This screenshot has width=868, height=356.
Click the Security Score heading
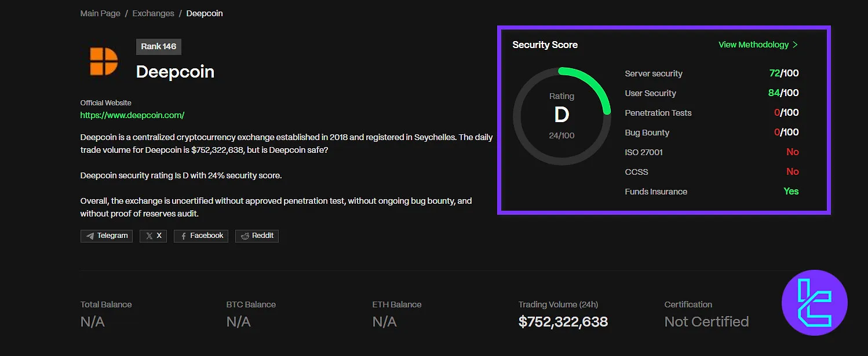point(545,45)
